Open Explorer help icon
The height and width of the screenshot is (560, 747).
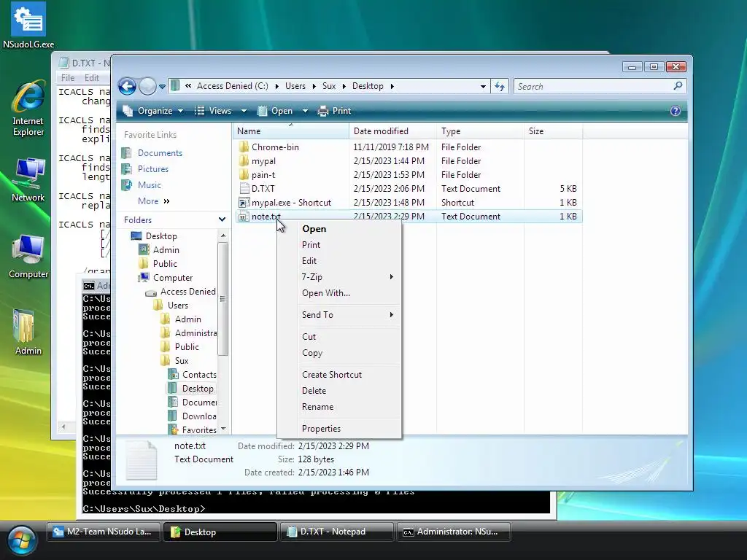pyautogui.click(x=675, y=111)
